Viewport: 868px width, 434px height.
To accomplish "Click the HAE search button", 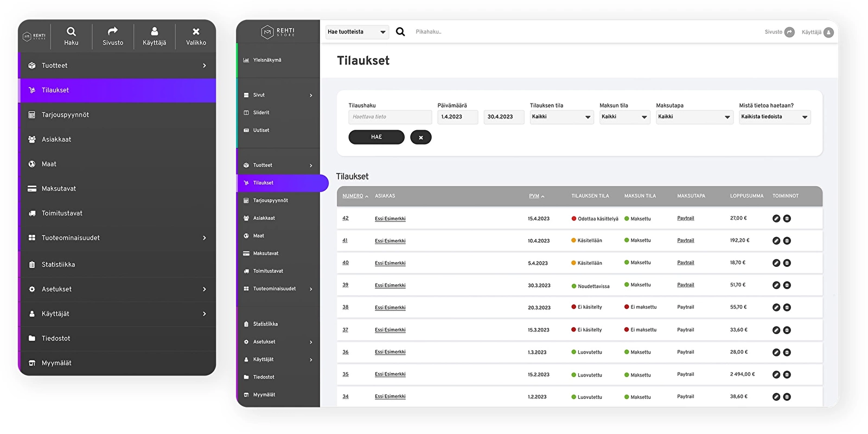I will (376, 137).
